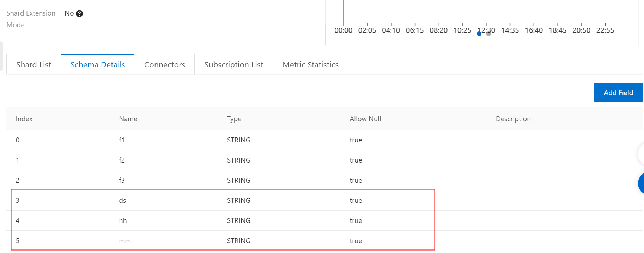
Task: Click the blue legend dot under chart
Action: point(479,34)
